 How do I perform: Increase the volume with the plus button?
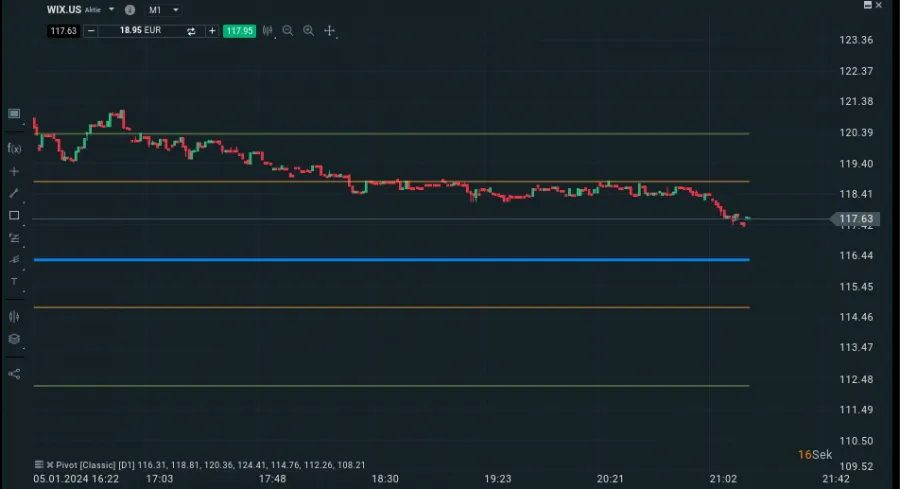212,31
